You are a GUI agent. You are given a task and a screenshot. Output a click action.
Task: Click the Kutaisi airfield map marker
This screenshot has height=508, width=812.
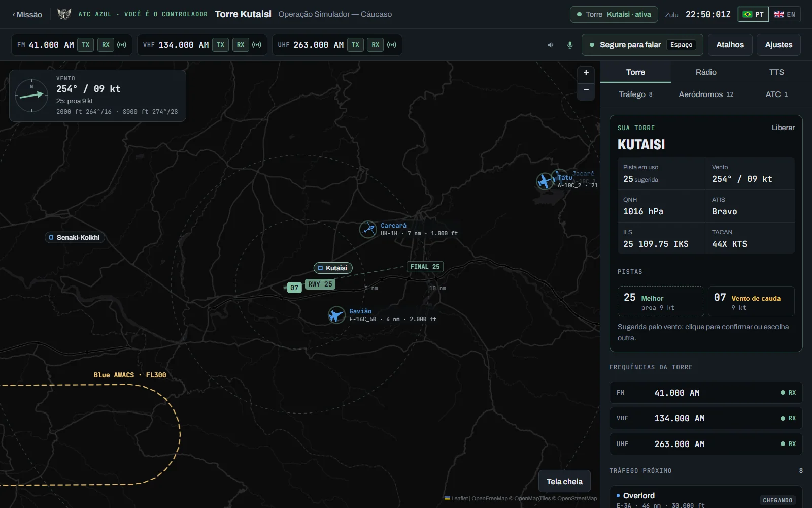[333, 268]
